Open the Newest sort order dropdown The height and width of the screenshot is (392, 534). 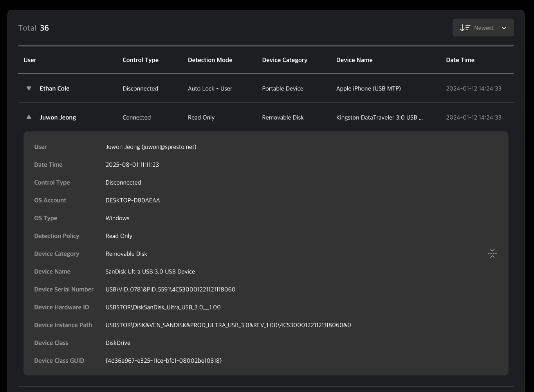pyautogui.click(x=483, y=27)
